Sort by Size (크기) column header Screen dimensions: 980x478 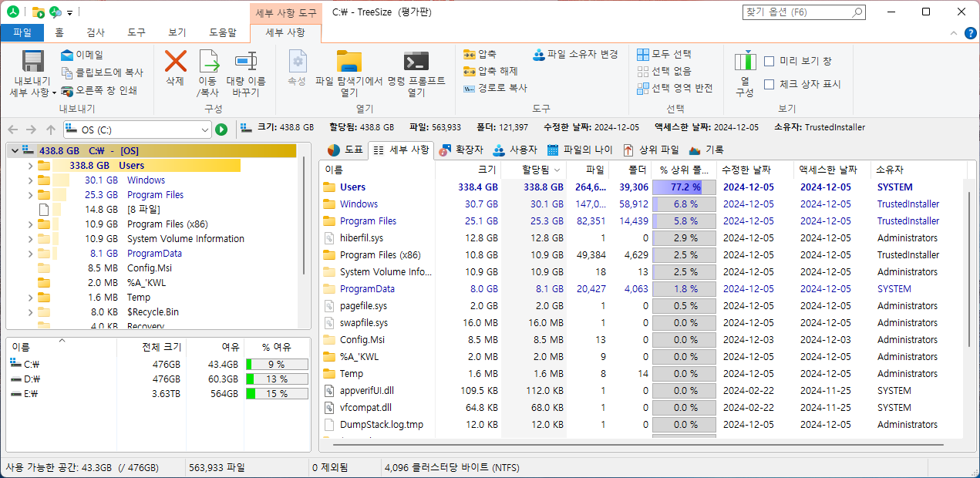468,170
